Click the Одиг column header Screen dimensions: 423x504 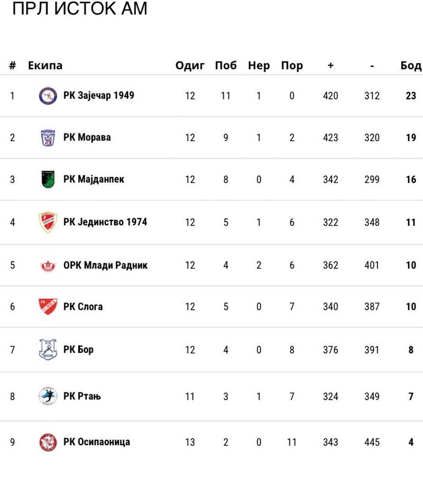(190, 66)
